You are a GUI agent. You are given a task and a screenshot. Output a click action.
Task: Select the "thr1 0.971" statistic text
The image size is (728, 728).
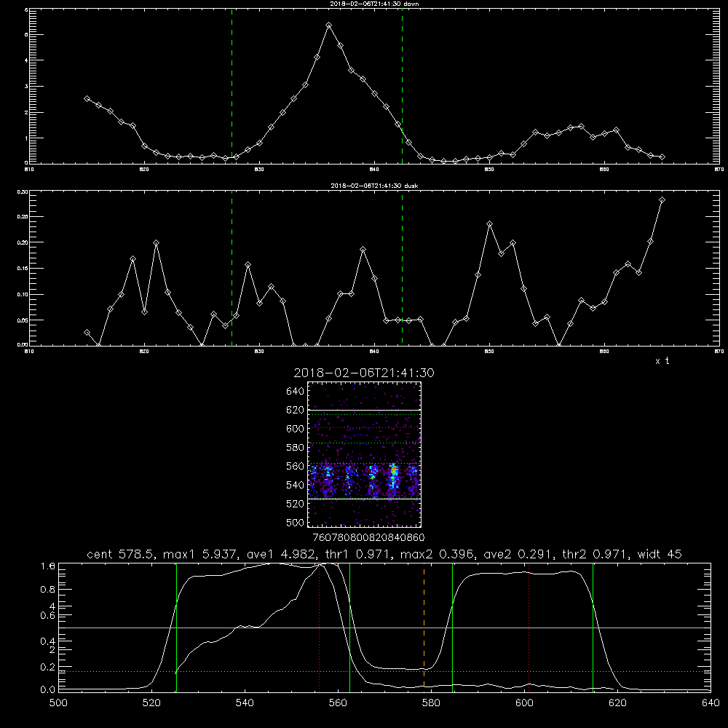click(358, 554)
